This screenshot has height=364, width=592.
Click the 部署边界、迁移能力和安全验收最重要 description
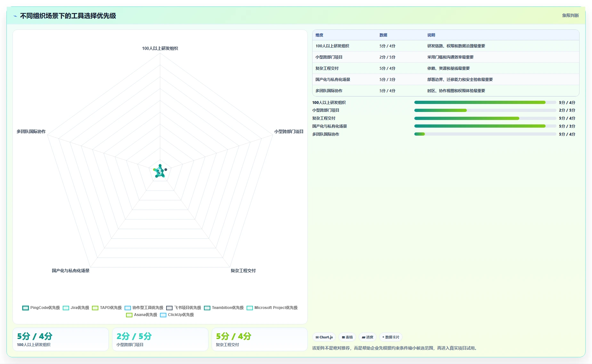pyautogui.click(x=460, y=80)
